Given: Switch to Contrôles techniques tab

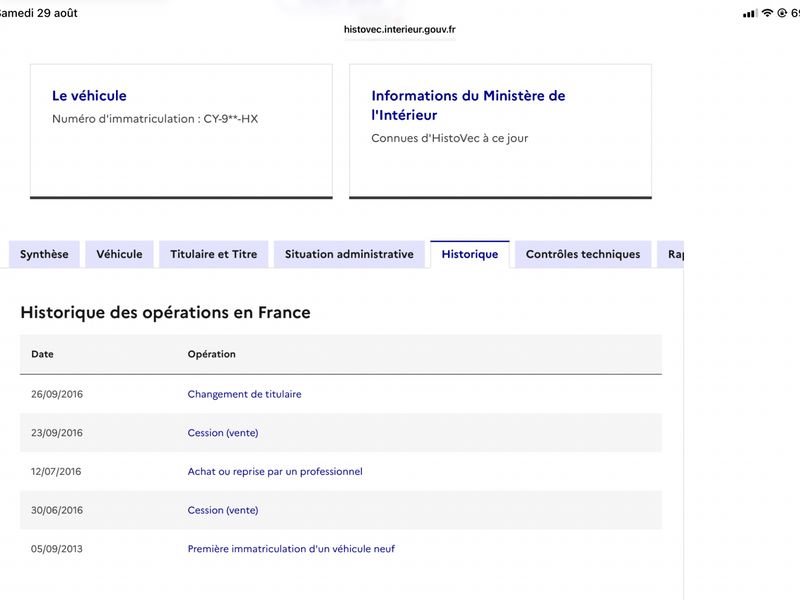Looking at the screenshot, I should tap(583, 254).
